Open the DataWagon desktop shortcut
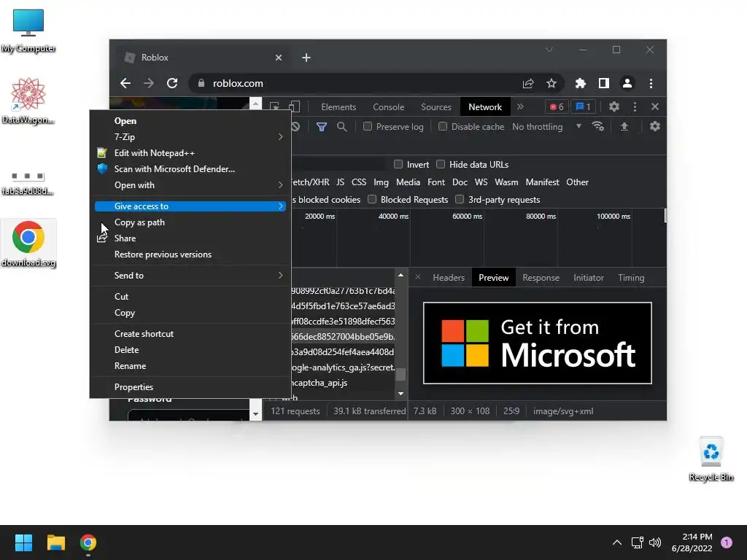 click(x=28, y=101)
